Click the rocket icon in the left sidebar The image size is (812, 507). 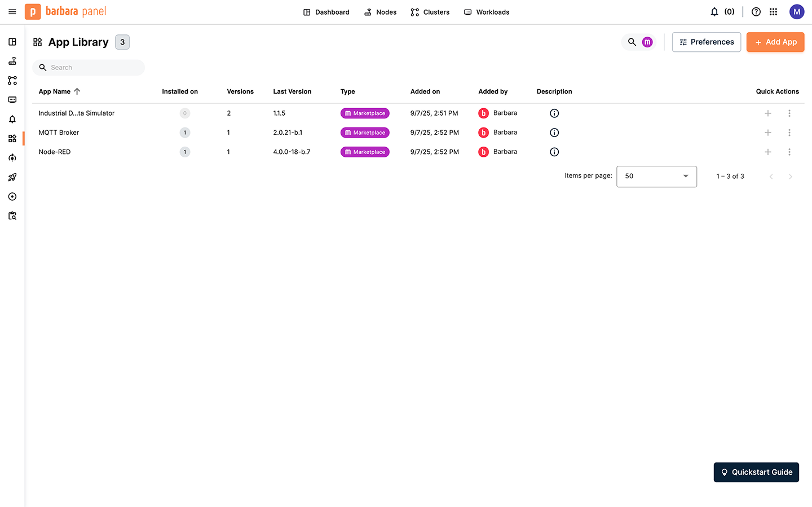[x=12, y=177]
